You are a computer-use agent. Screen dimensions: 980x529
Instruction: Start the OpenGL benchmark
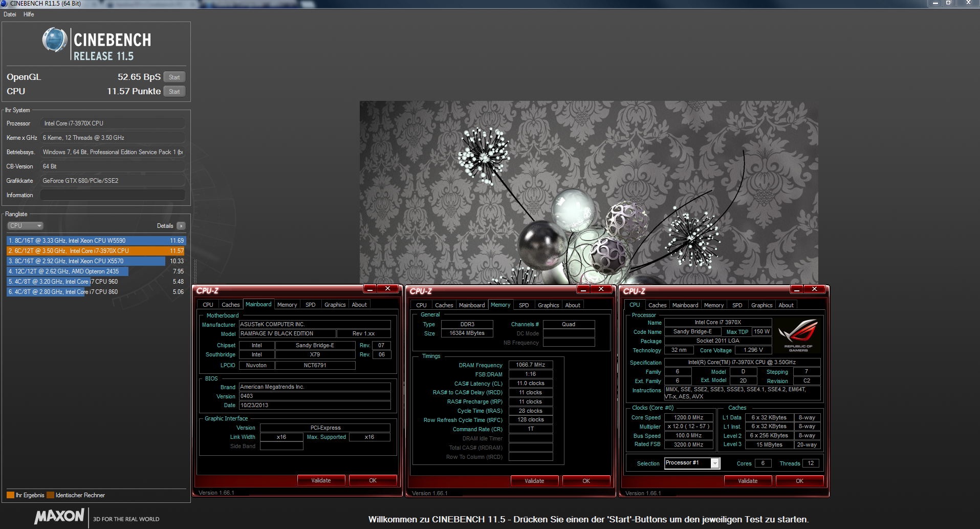coord(175,77)
